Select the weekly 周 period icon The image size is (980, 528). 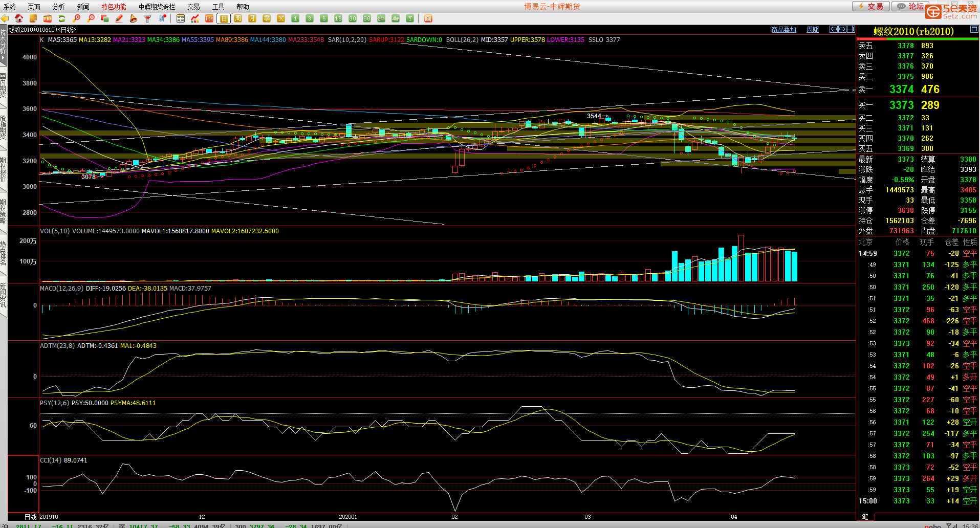click(238, 18)
